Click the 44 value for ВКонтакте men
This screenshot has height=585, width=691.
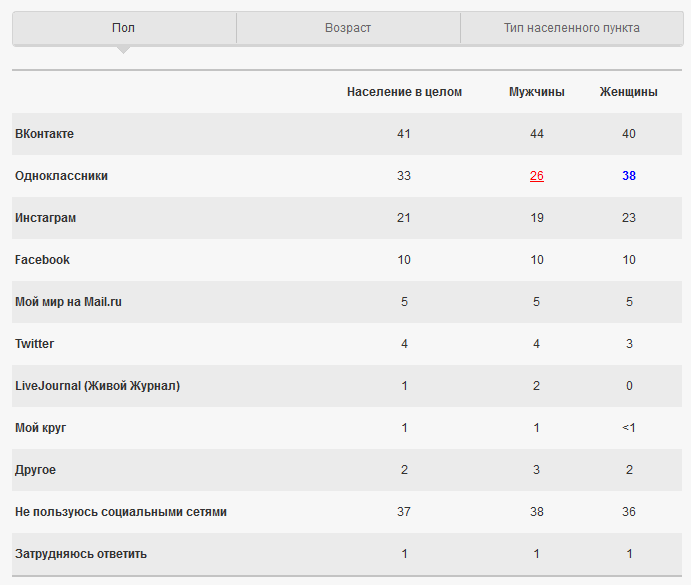[x=537, y=134]
